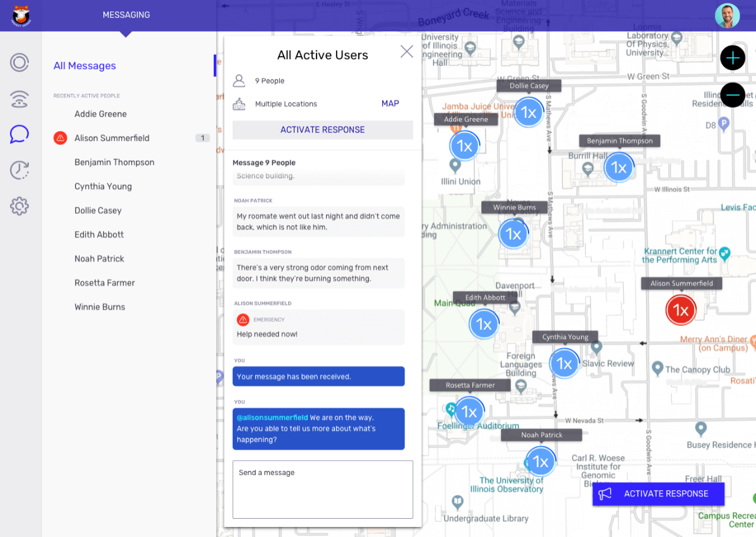756x537 pixels.
Task: Select the history clock icon in sidebar
Action: 19,170
